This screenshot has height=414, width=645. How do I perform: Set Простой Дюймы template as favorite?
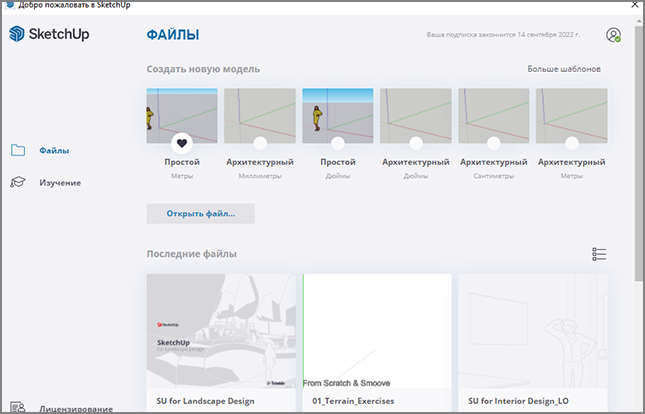pyautogui.click(x=338, y=143)
